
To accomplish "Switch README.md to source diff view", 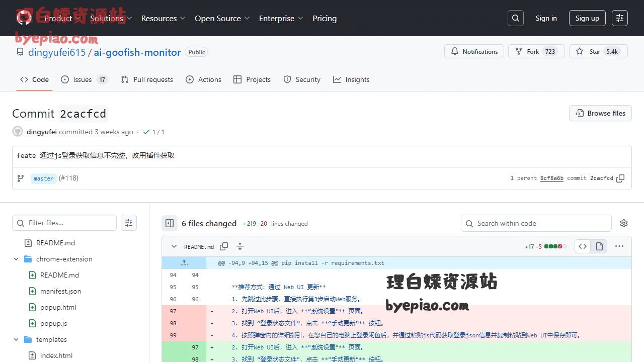I will [583, 246].
